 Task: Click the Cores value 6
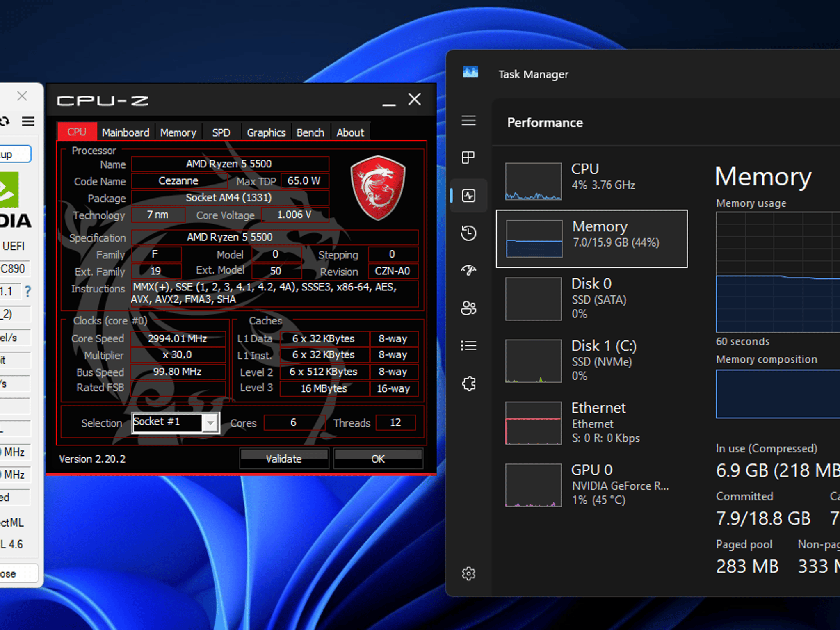pos(294,422)
